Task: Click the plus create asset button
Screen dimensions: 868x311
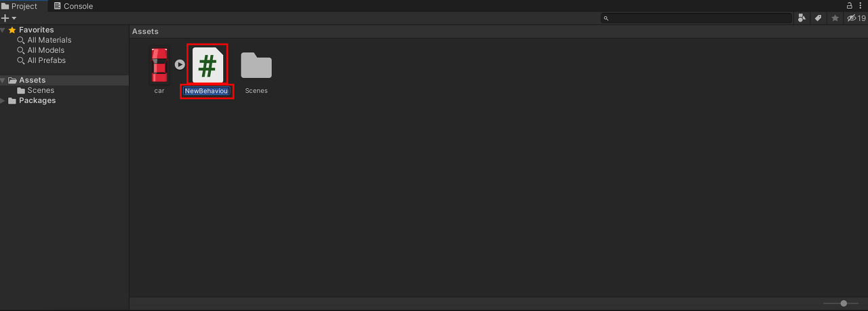Action: [x=8, y=18]
